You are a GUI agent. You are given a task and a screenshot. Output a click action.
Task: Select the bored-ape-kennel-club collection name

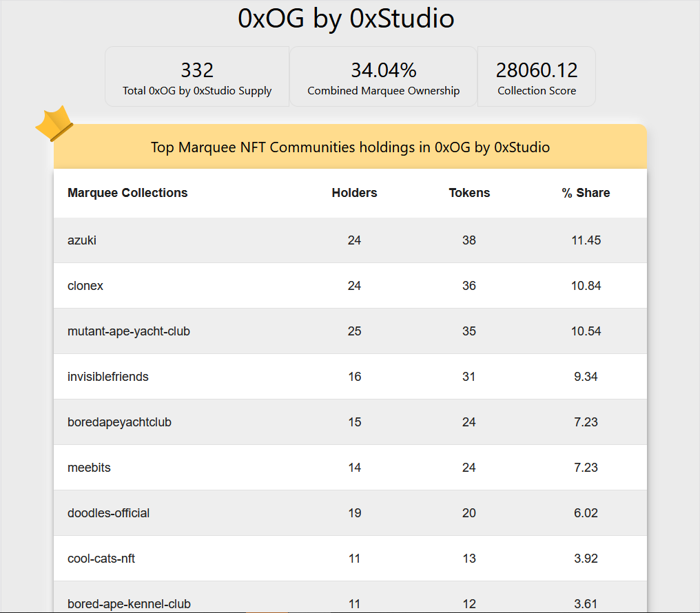coord(129,605)
